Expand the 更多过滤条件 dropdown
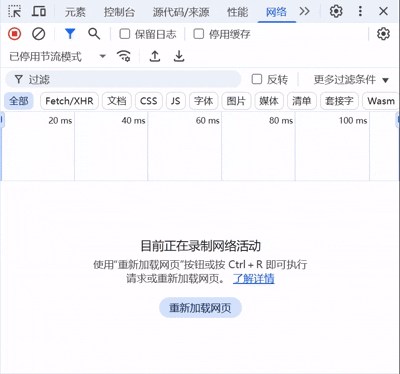400x374 pixels. pyautogui.click(x=351, y=79)
